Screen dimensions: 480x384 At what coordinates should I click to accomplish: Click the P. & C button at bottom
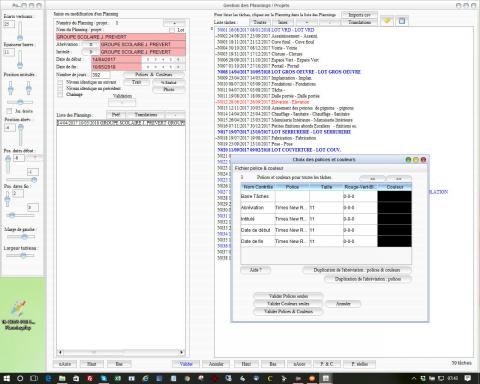point(326,364)
